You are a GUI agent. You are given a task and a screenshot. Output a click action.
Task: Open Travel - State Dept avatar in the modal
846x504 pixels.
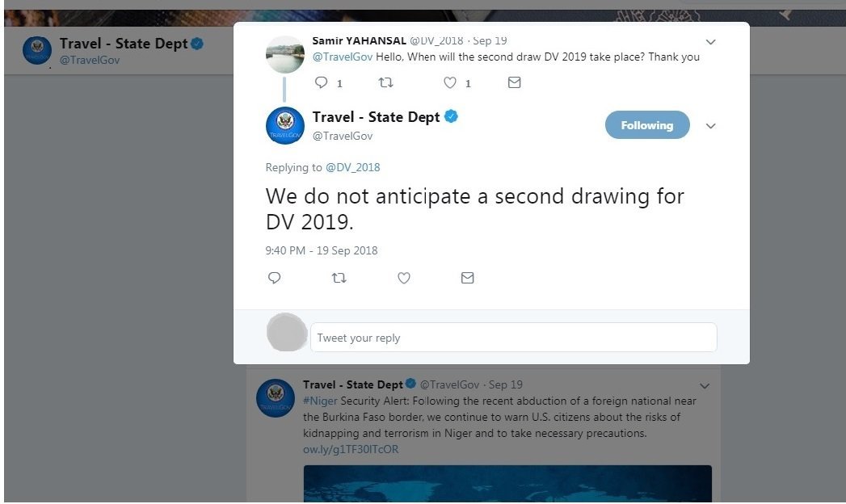point(284,126)
